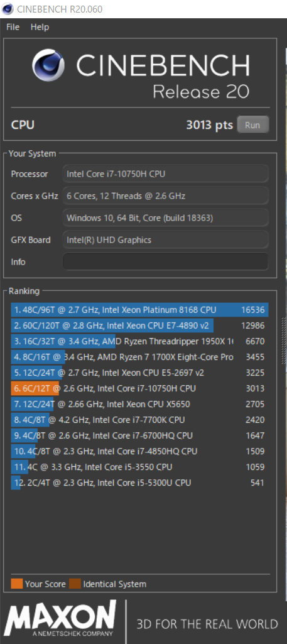
Task: Click the MAXON logo
Action: coord(60,619)
